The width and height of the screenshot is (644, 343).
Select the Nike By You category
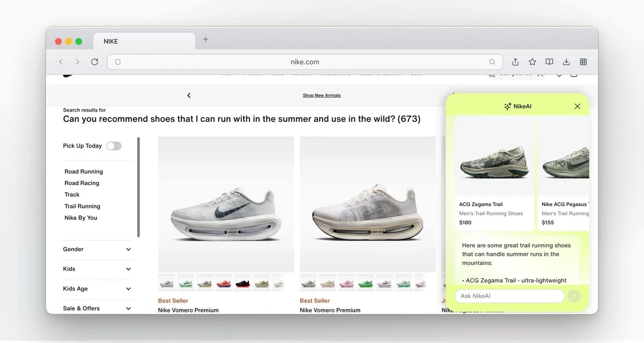pos(81,218)
